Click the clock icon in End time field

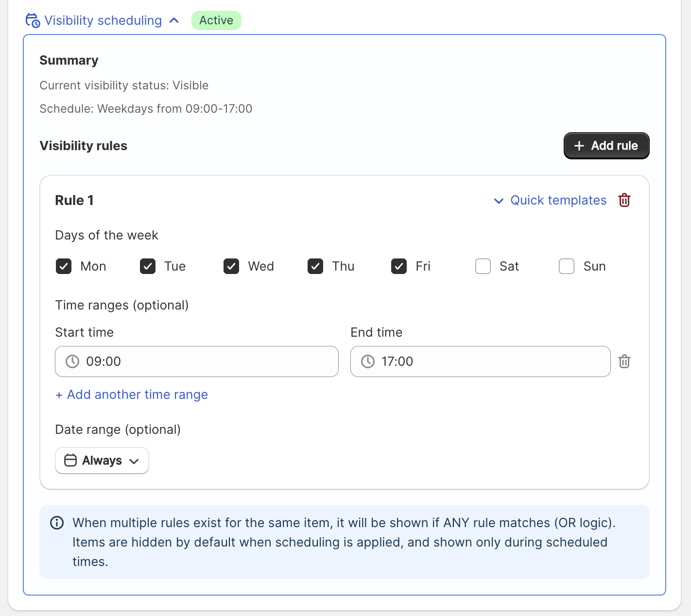(x=368, y=361)
